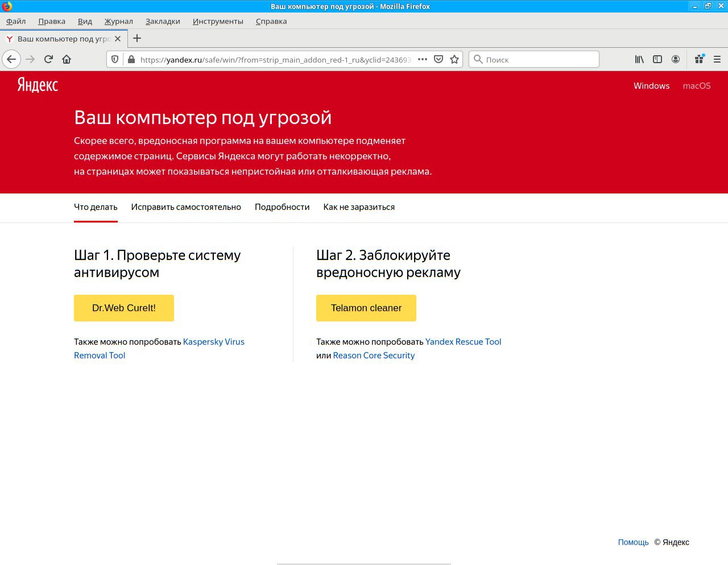Open the Журнал menu
Viewport: 728px width, 565px height.
118,21
